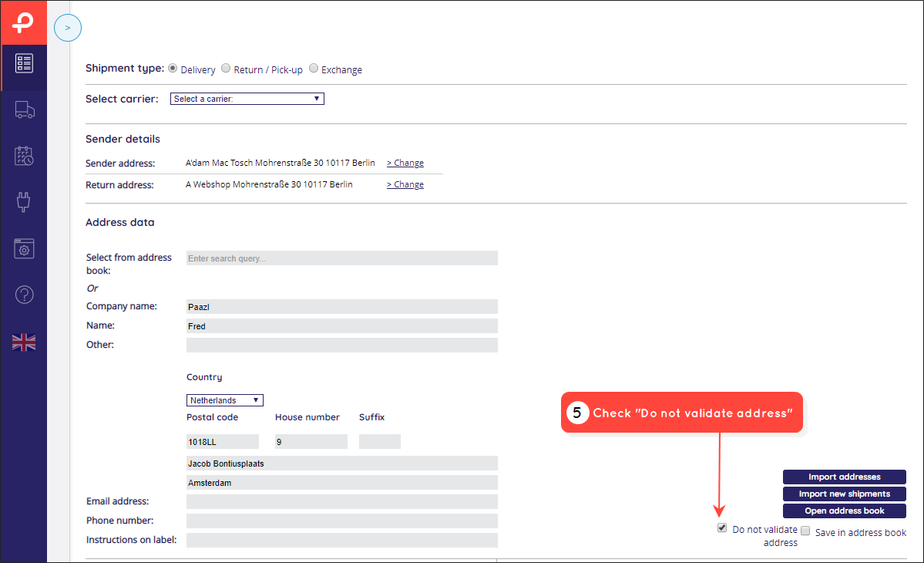The width and height of the screenshot is (924, 563).
Task: Click Import new shipments button
Action: [x=845, y=494]
